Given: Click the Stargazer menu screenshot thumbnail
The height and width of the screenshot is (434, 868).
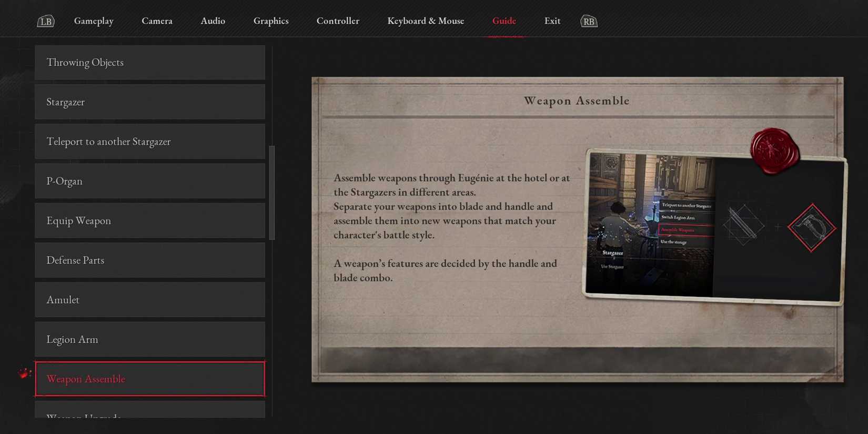Looking at the screenshot, I should click(651, 225).
